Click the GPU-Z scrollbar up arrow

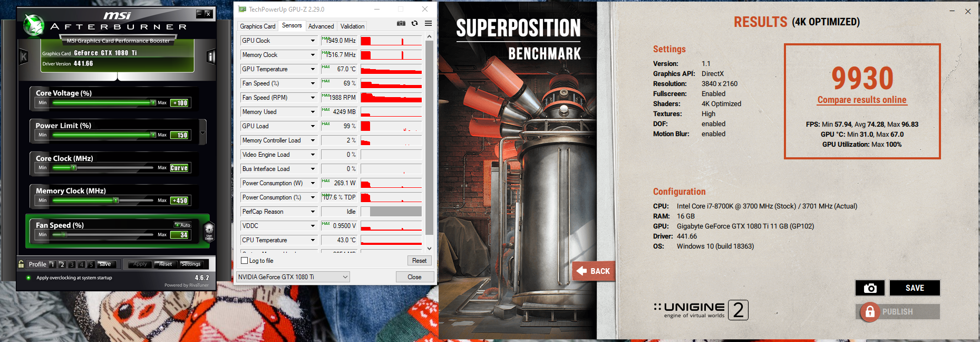pyautogui.click(x=429, y=36)
